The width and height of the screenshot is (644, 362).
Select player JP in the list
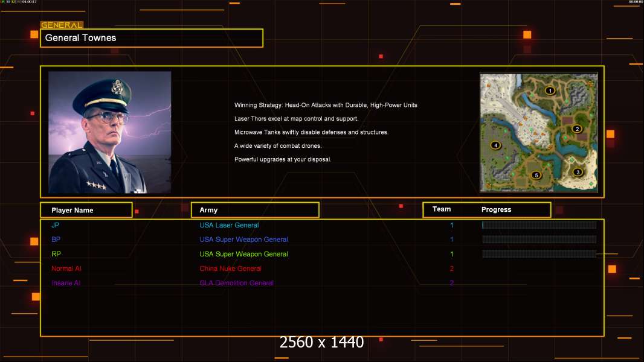56,225
